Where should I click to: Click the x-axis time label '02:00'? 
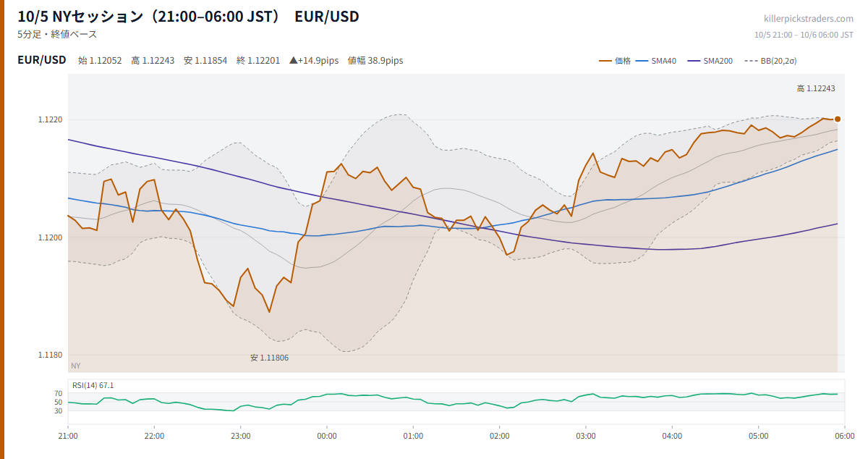[500, 436]
